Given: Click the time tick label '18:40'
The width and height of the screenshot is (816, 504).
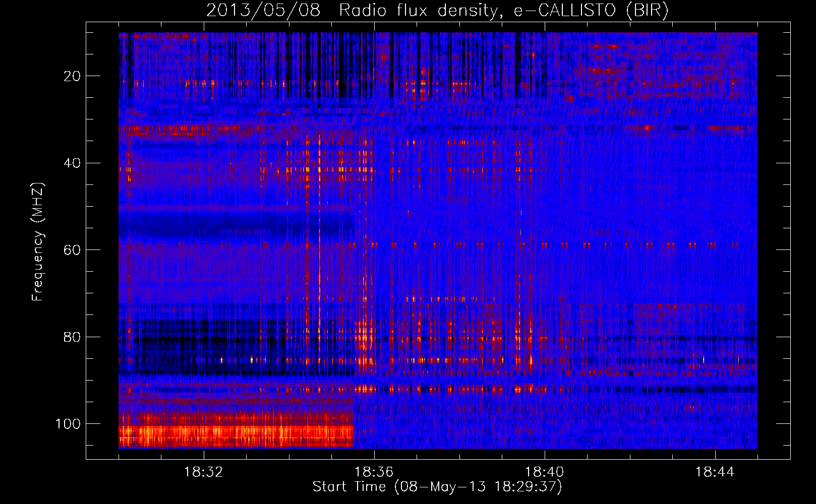Looking at the screenshot, I should coord(545,472).
